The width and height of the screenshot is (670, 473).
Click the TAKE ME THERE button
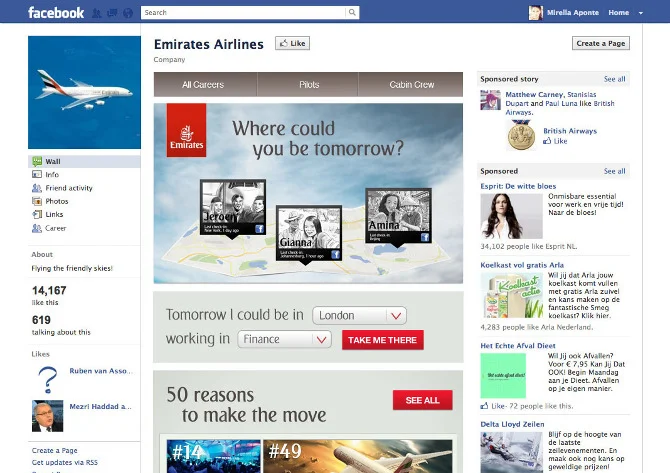pos(382,340)
